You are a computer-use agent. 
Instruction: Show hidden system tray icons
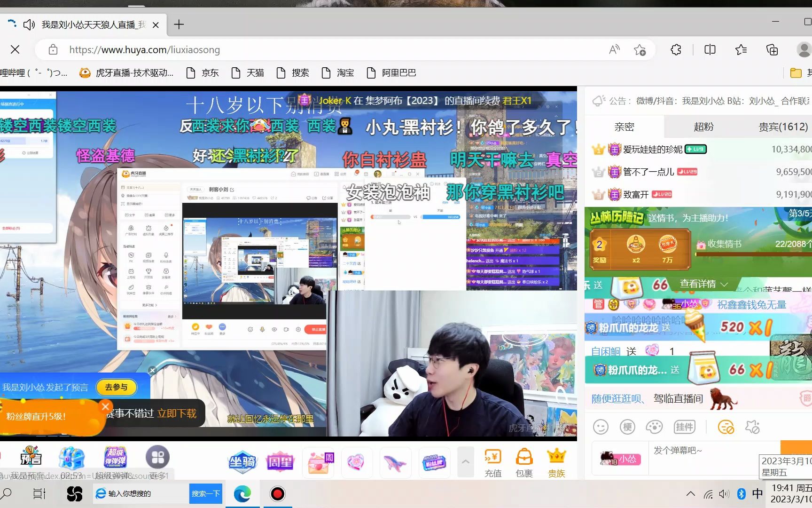690,493
